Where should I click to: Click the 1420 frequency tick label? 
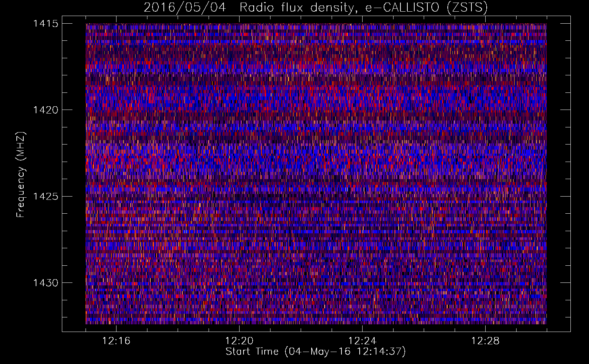click(46, 110)
